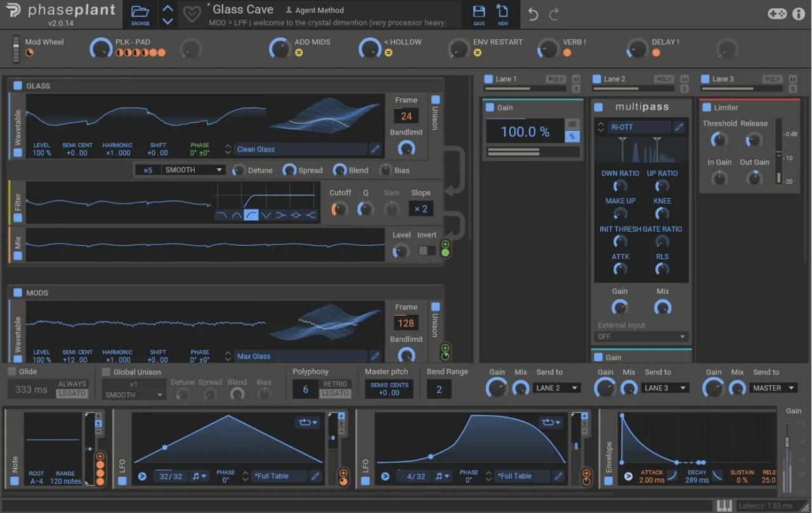Viewport: 812px width, 513px height.
Task: Disable the GLASS generator group
Action: (x=18, y=86)
